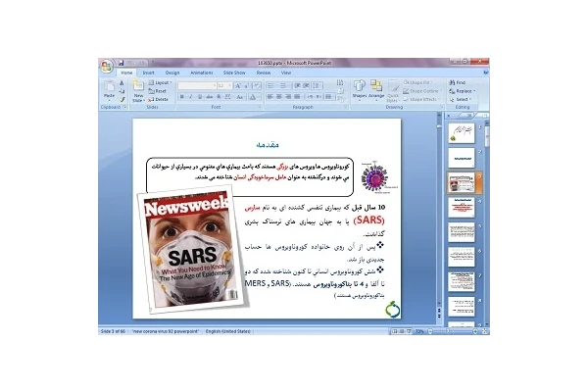Open Shape Fill dropdown
Image resolution: width=588 pixels, height=392 pixels.
(417, 82)
